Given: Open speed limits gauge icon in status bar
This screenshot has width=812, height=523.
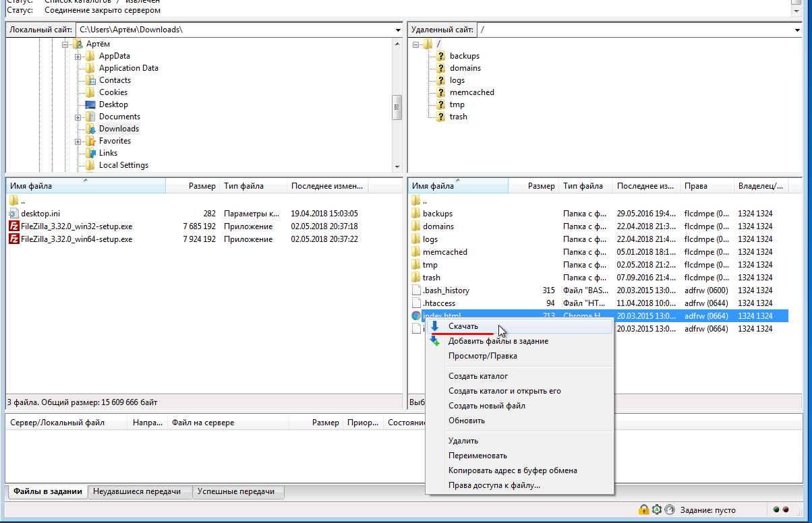Looking at the screenshot, I should [669, 510].
